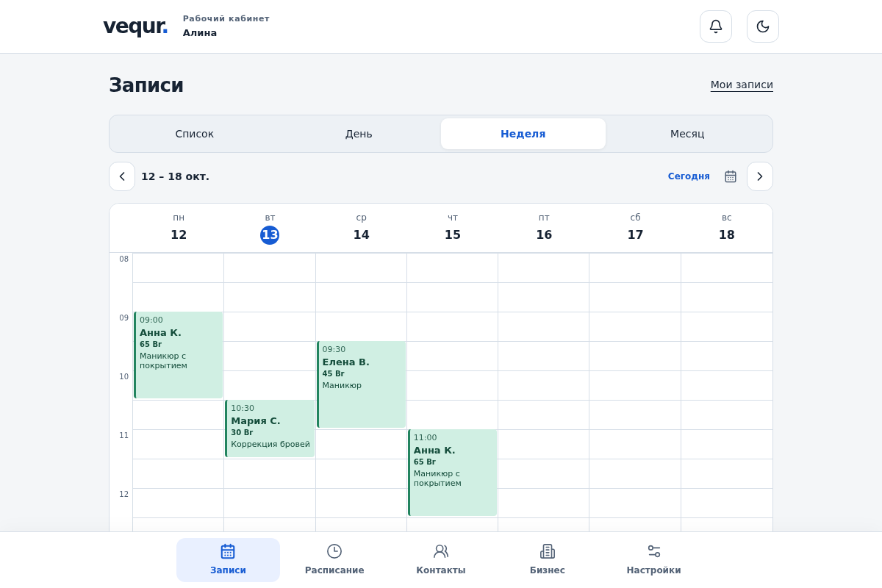Switch to День view tab
882x588 pixels.
pyautogui.click(x=359, y=134)
